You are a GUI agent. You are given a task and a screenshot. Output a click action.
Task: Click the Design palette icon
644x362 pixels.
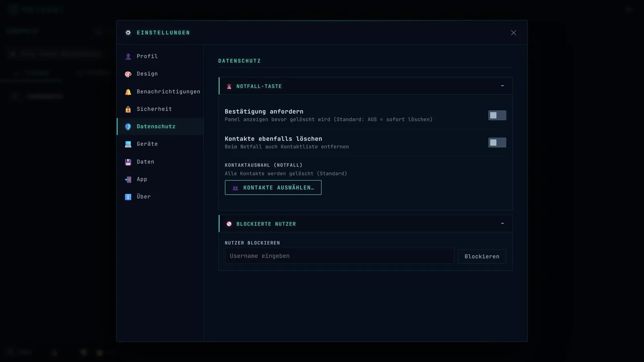tap(128, 74)
